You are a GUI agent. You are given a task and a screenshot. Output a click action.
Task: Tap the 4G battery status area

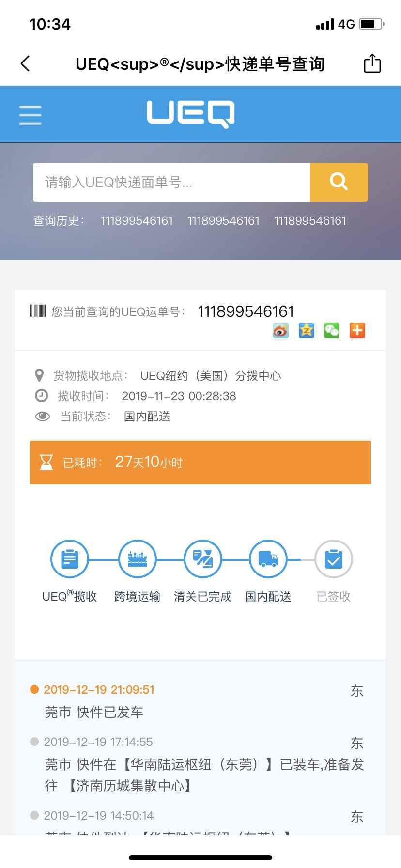(x=350, y=24)
